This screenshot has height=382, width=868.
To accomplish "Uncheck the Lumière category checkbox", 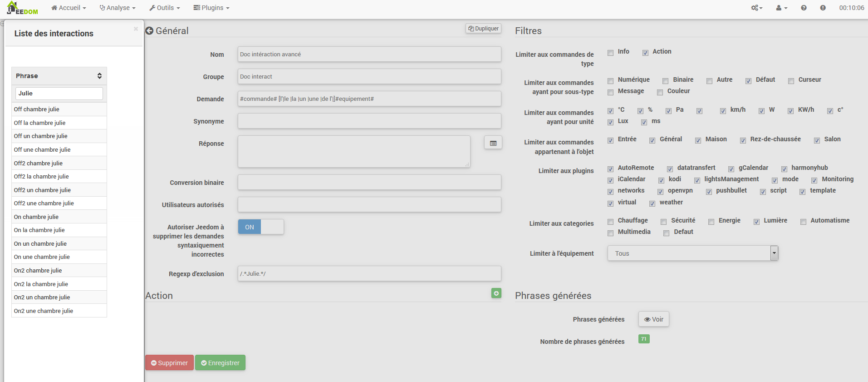I will pyautogui.click(x=756, y=222).
